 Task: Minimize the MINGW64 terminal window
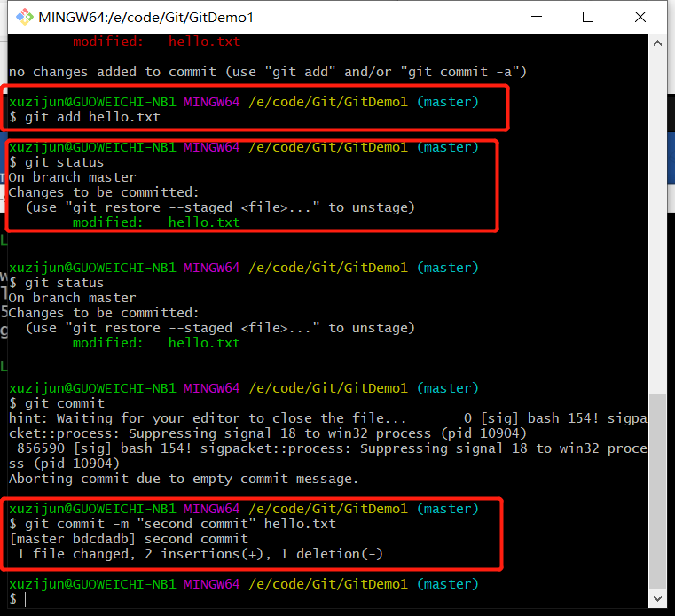pos(537,17)
